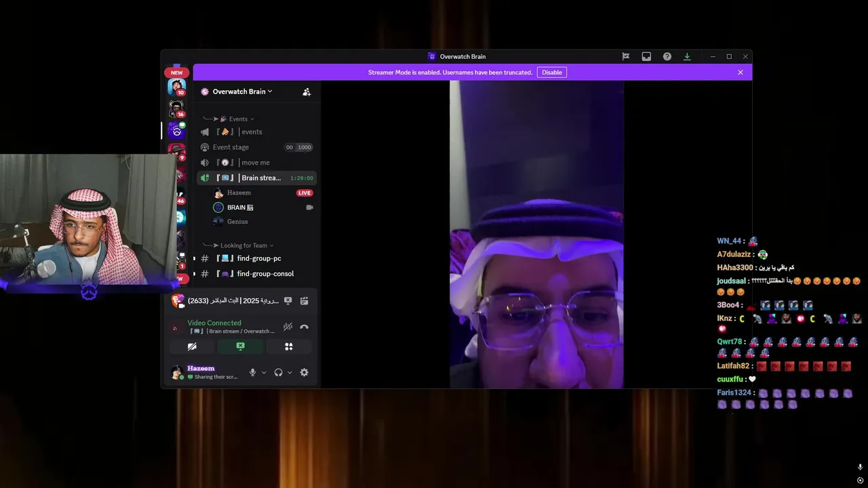Dismiss the Streamer Mode purple banner
The image size is (868, 488).
(741, 73)
